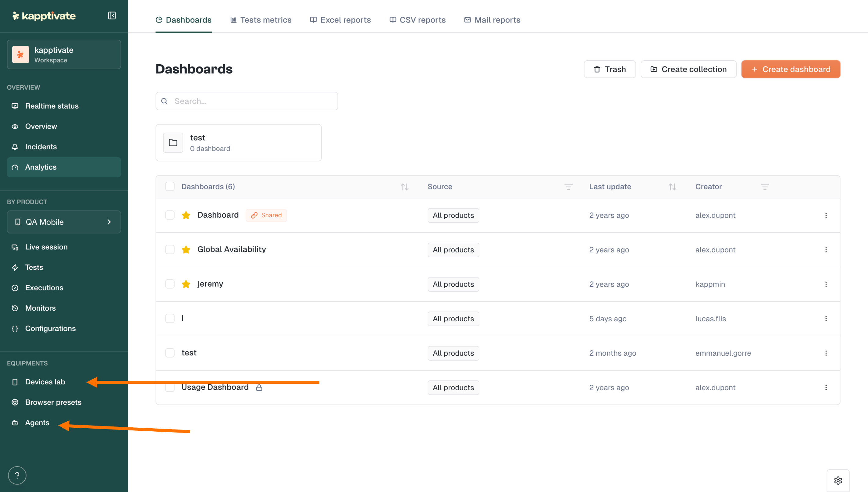Viewport: 868px width, 492px height.
Task: Open the Mail reports tab
Action: 492,20
